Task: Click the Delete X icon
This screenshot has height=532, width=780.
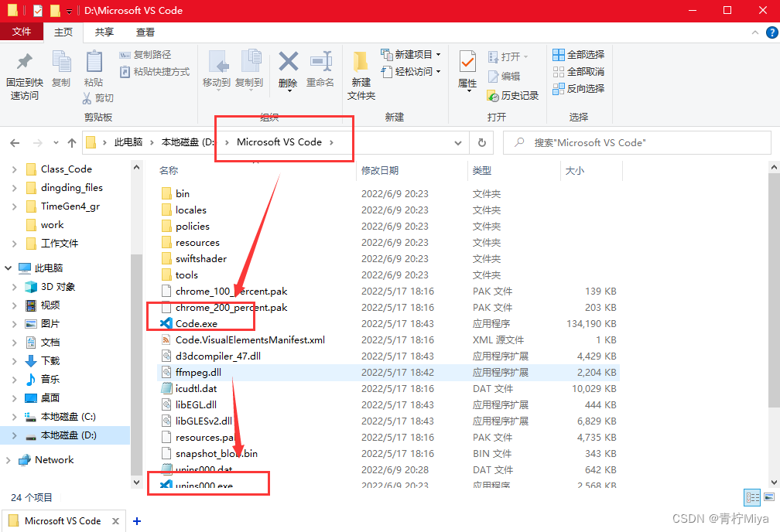Action: 288,62
